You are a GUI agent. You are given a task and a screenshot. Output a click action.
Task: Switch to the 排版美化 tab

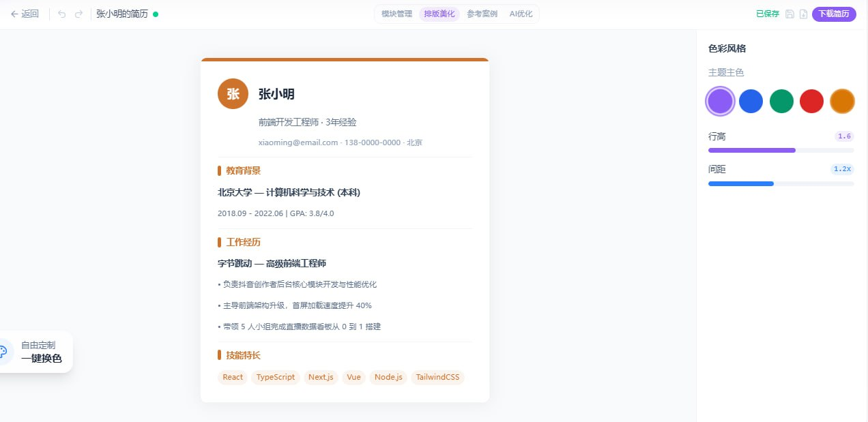[x=439, y=14]
